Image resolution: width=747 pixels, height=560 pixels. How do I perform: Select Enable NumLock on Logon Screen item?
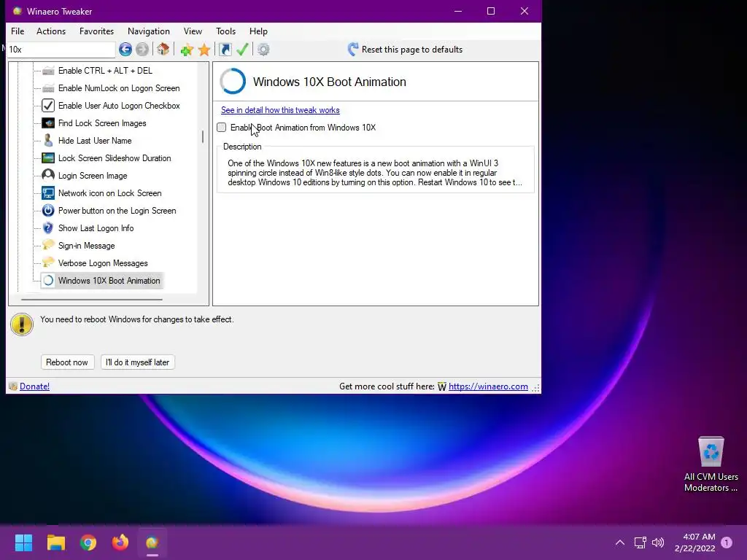click(119, 88)
